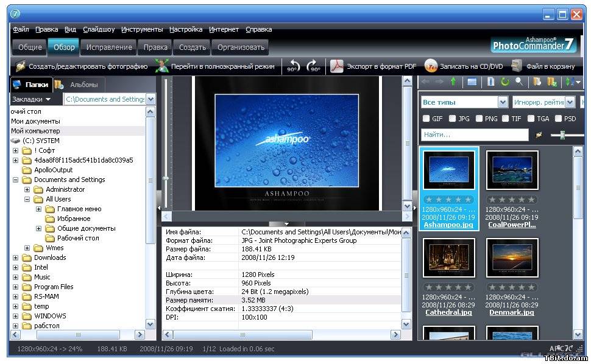This screenshot has height=364, width=591.
Task: Enable the PNG filter checkbox
Action: point(479,119)
